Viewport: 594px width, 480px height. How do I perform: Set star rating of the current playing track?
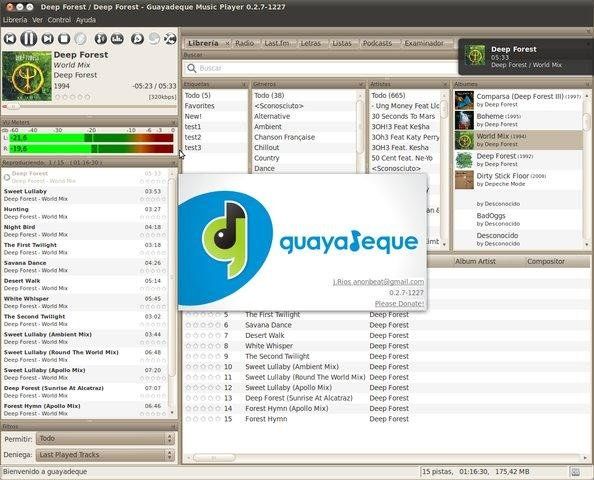[73, 97]
